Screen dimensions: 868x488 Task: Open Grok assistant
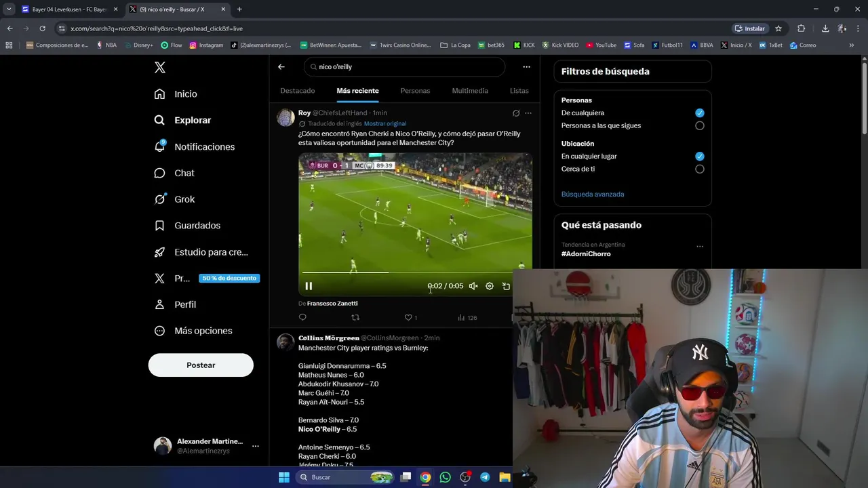click(174, 199)
